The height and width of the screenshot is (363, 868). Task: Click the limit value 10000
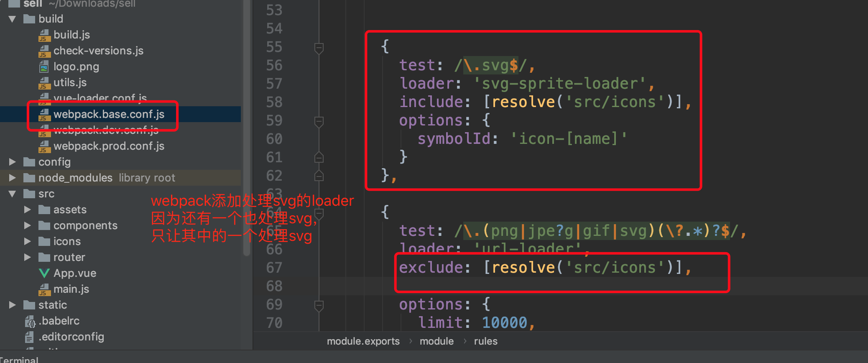pos(505,323)
